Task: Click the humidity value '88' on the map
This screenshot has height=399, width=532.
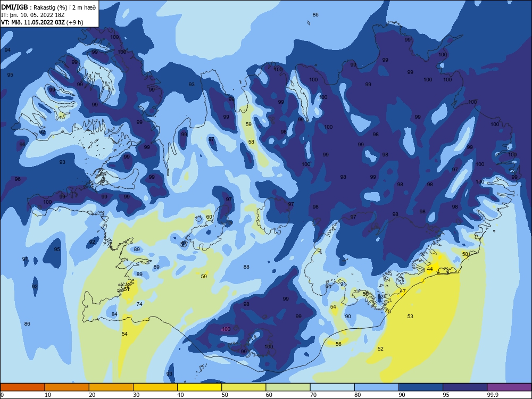Action: click(x=246, y=267)
